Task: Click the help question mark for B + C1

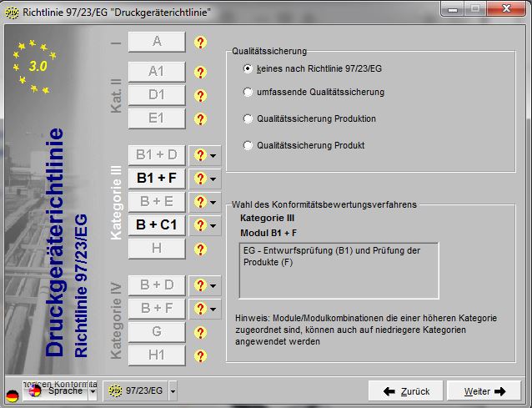Action: point(200,226)
